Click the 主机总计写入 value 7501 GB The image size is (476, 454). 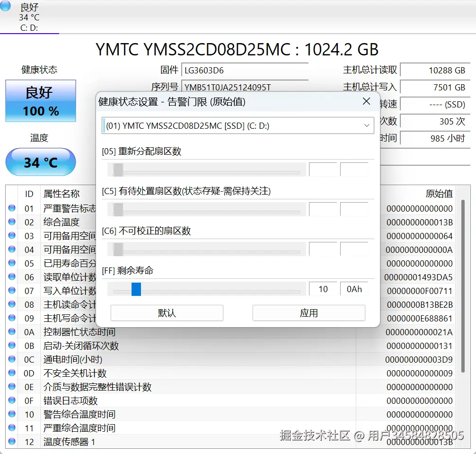pos(435,87)
